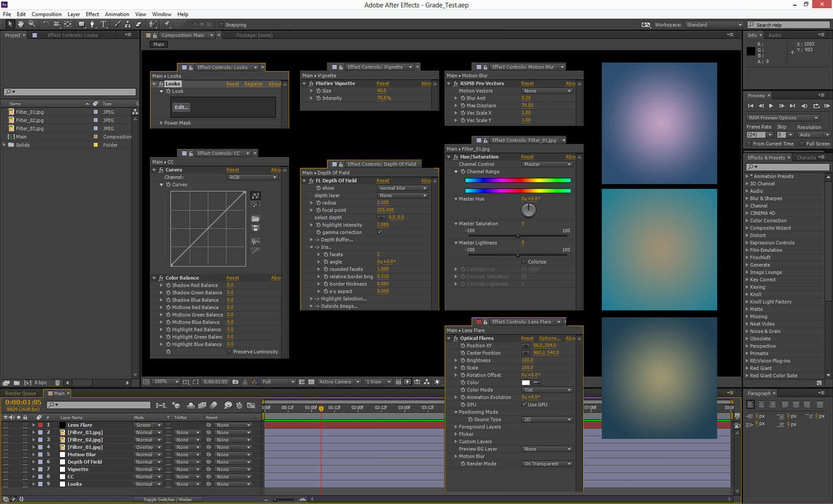Open the Curves Channel RGB dropdown

coord(253,177)
